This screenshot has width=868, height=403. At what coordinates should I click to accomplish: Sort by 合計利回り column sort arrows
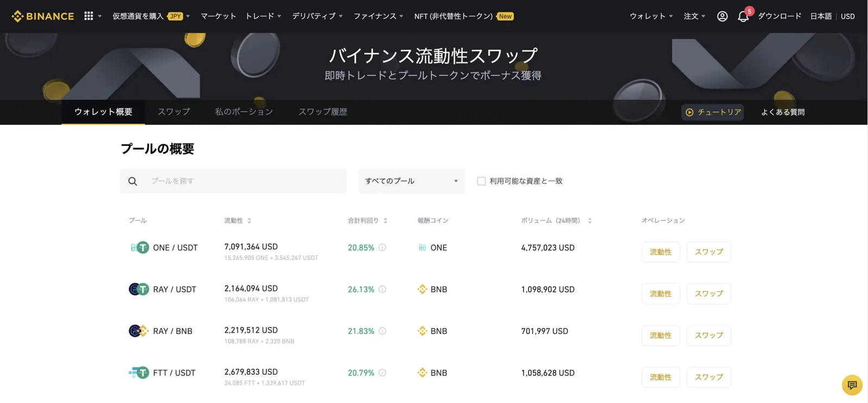tap(385, 221)
